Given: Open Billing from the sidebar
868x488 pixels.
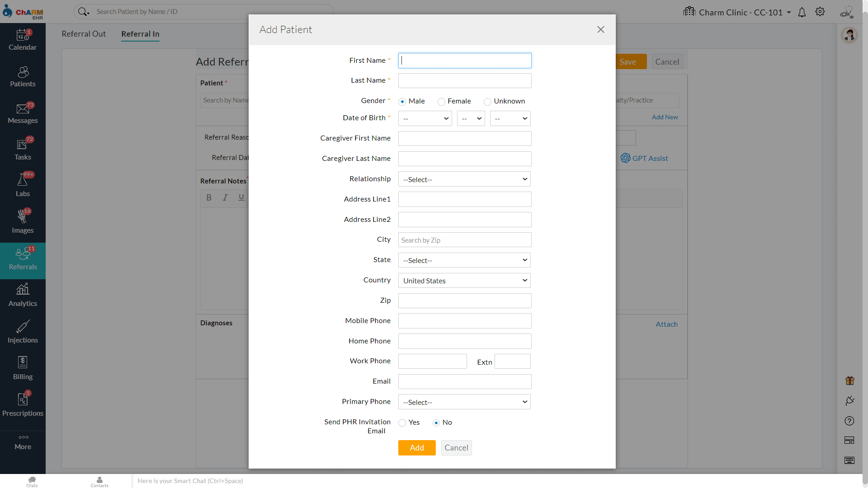Looking at the screenshot, I should 22,367.
